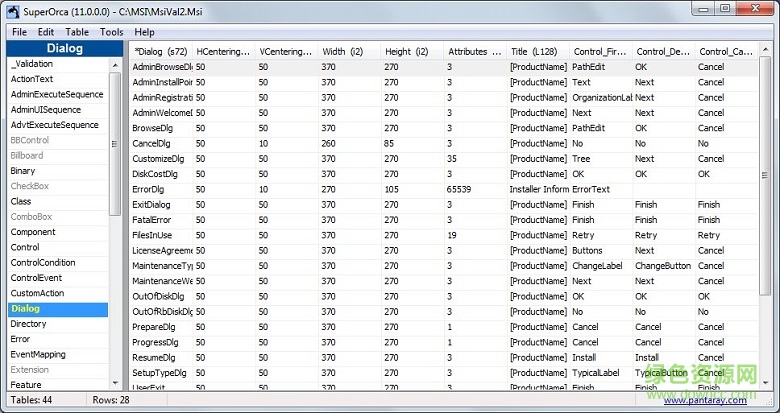Click the VCentering column header
This screenshot has width=780, height=413.
click(x=287, y=52)
